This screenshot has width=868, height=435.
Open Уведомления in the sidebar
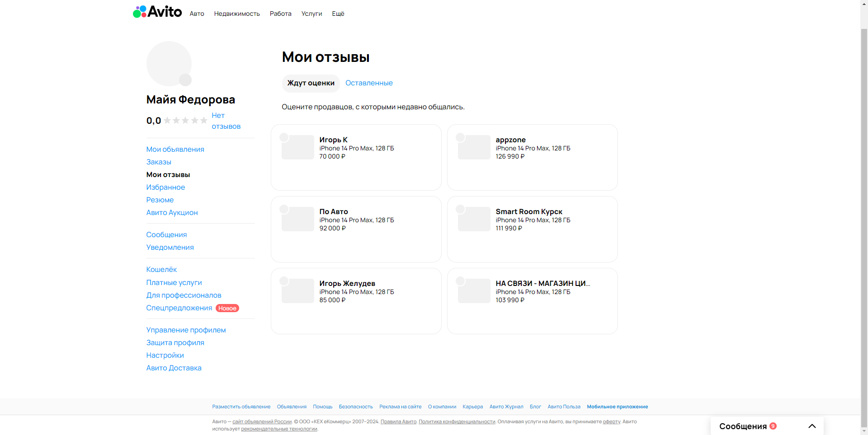coord(170,248)
